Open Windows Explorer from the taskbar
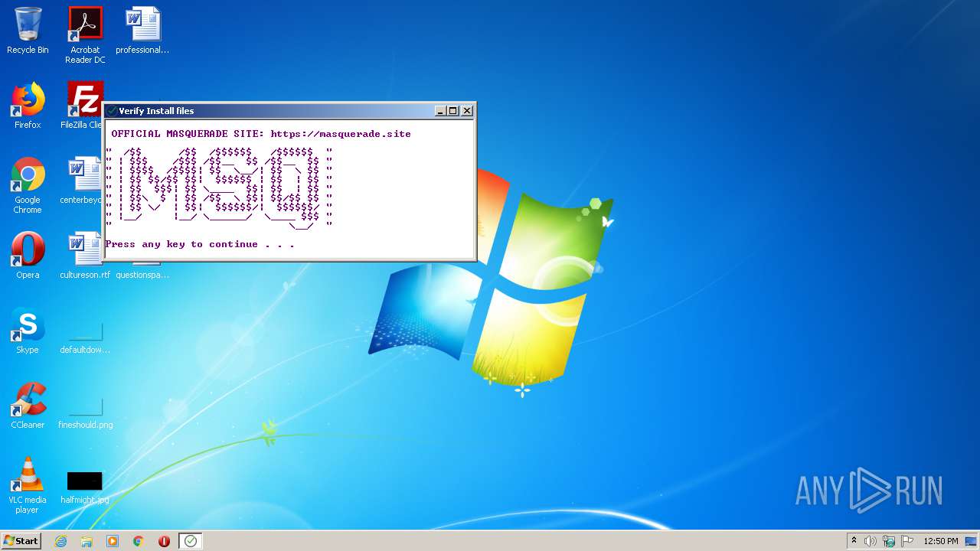980x551 pixels. tap(87, 541)
